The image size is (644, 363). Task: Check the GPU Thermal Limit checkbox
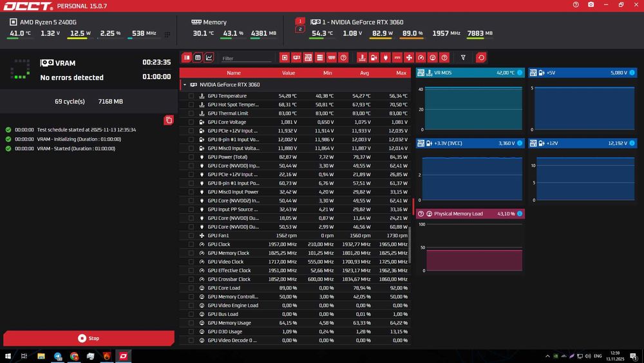[x=191, y=113]
